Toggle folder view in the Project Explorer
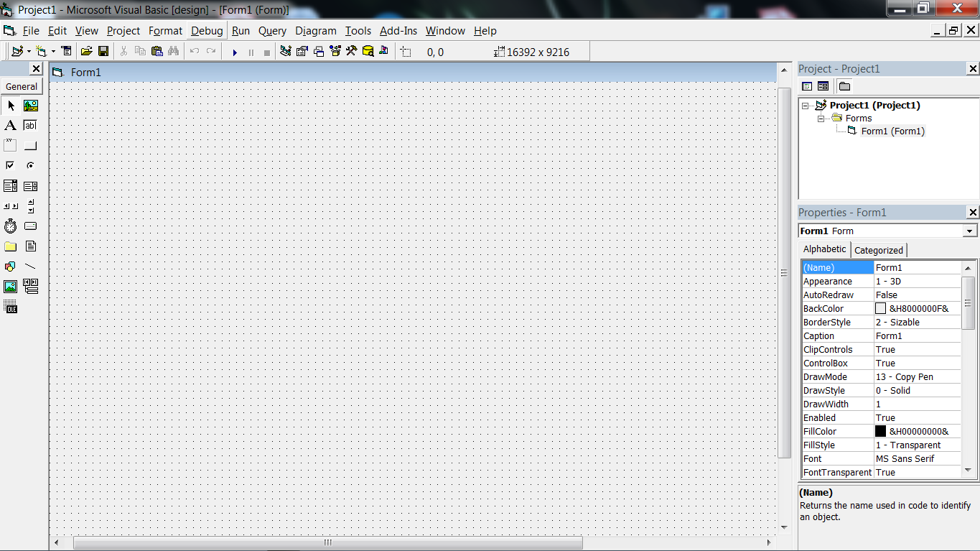980x551 pixels. 844,85
